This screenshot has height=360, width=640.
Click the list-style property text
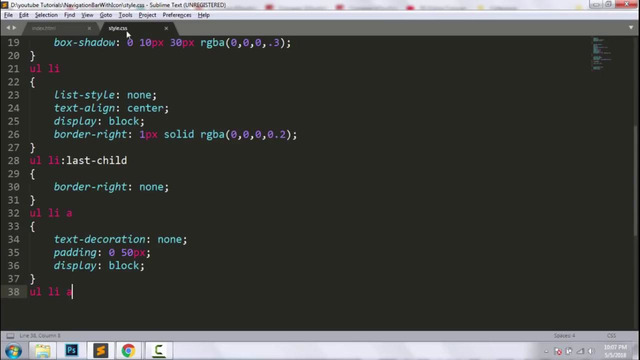click(84, 95)
